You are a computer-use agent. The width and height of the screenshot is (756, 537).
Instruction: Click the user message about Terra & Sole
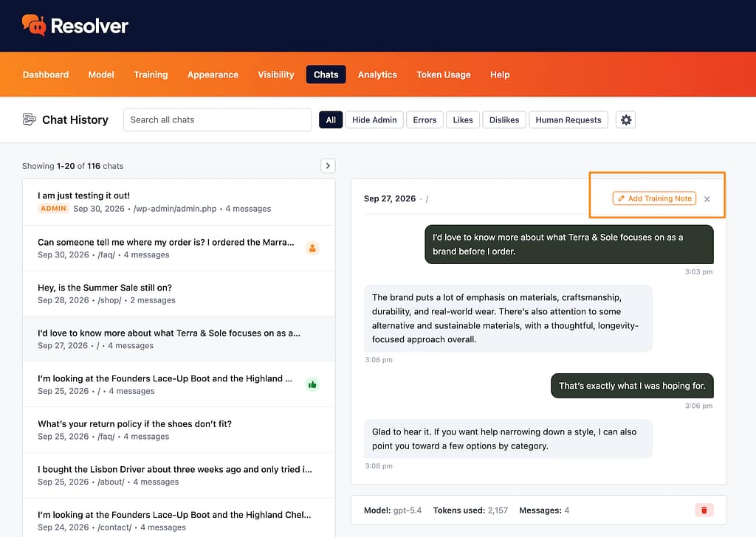point(569,244)
